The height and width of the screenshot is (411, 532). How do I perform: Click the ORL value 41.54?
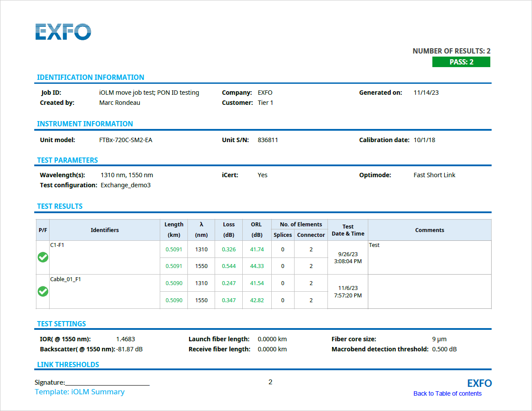[257, 283]
